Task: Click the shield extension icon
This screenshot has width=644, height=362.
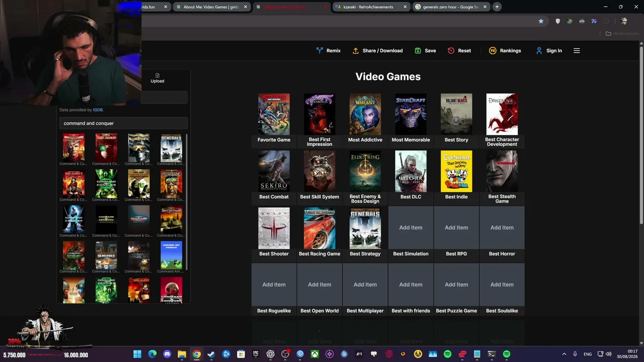Action: click(x=557, y=21)
